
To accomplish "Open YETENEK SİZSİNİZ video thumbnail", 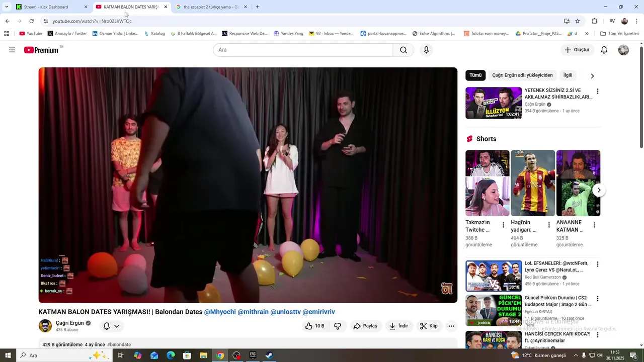I will (x=494, y=103).
